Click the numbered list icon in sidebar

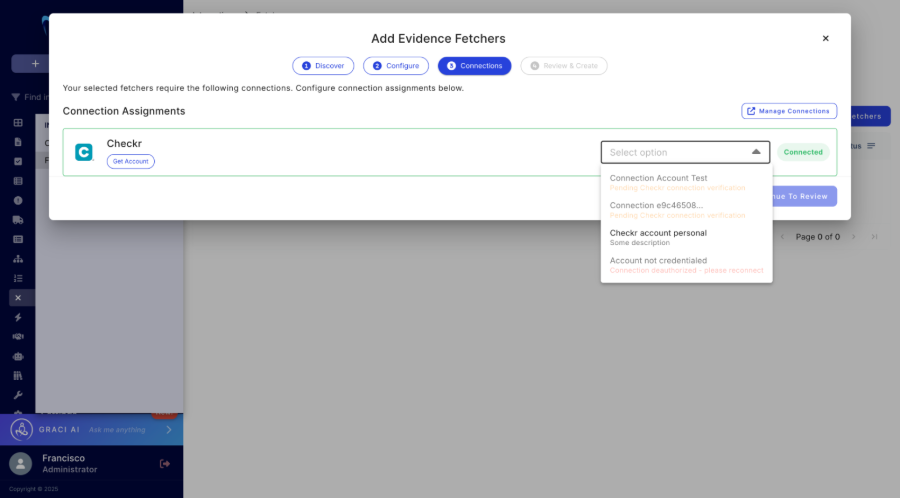coord(18,278)
